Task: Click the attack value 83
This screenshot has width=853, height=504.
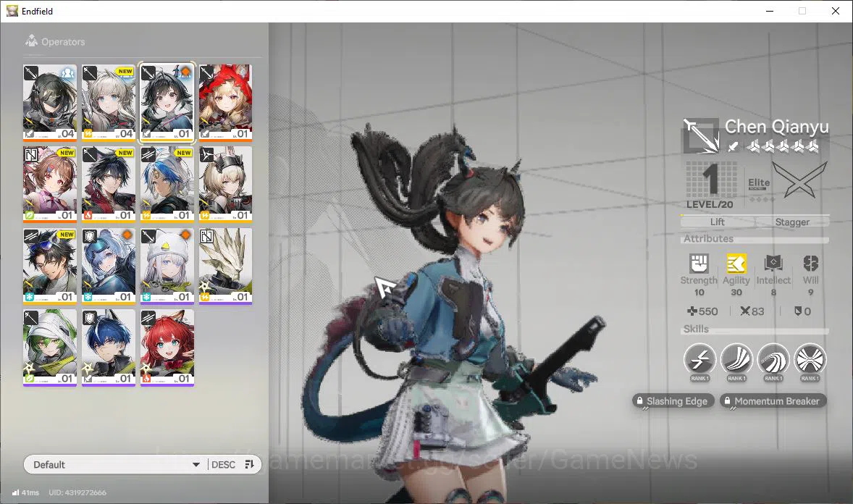Action: 752,311
